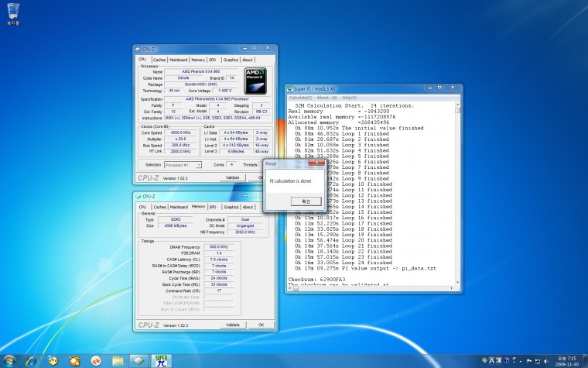Click Validate in the lower CPU-Z window
Screen dimensions: 588x368
[233, 325]
